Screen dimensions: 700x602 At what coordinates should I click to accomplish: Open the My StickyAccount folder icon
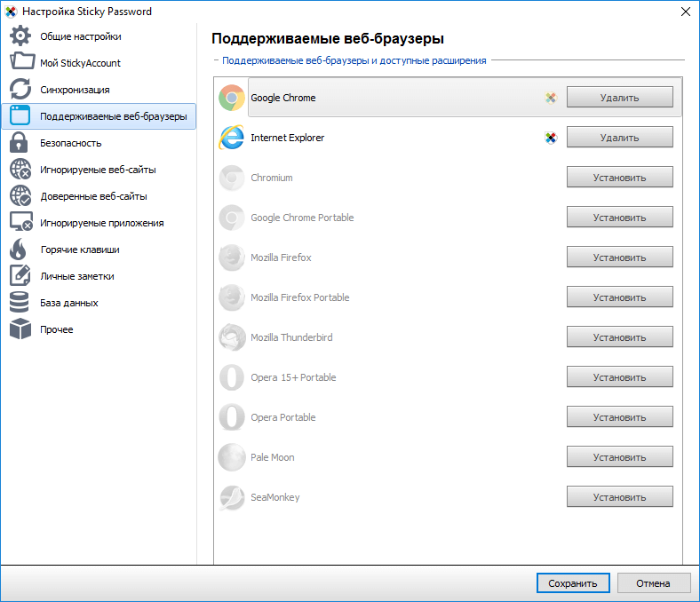point(20,63)
